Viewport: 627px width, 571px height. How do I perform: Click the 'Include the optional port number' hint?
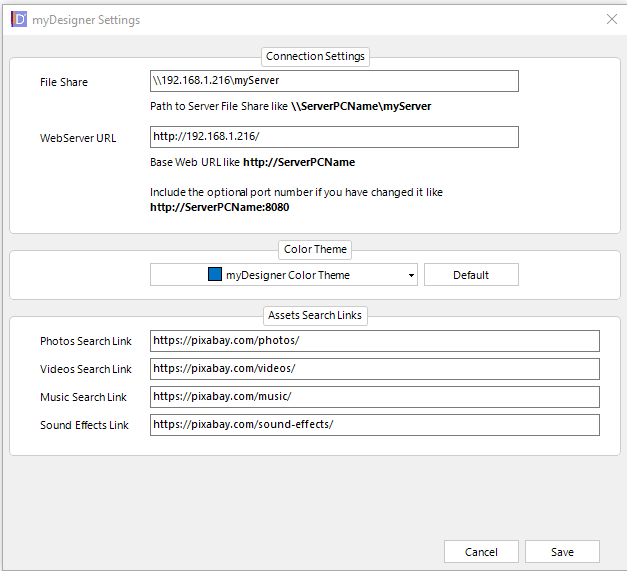tap(296, 192)
